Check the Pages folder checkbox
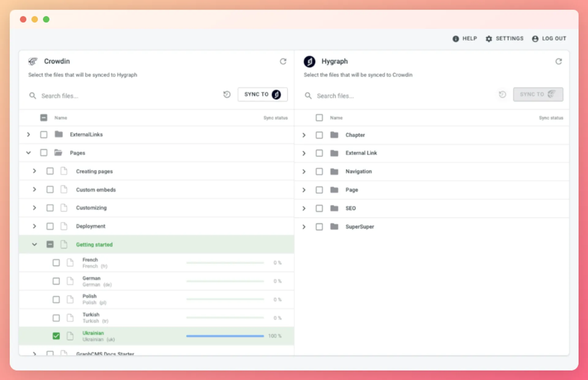Image resolution: width=588 pixels, height=380 pixels. pyautogui.click(x=44, y=153)
